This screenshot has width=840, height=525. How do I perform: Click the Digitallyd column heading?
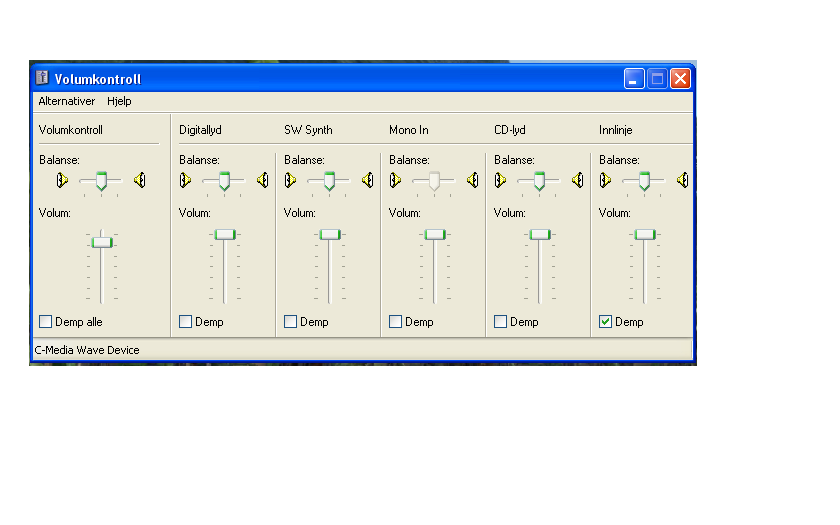click(200, 130)
